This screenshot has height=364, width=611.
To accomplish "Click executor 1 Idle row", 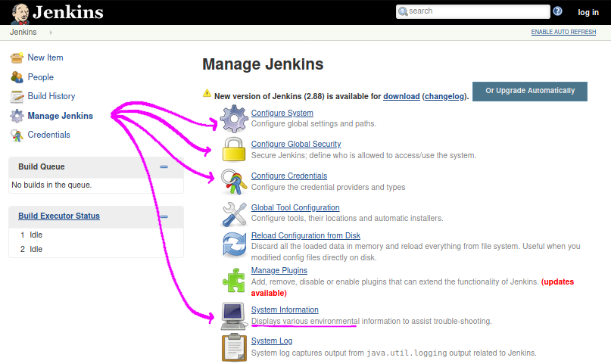I will tap(96, 235).
